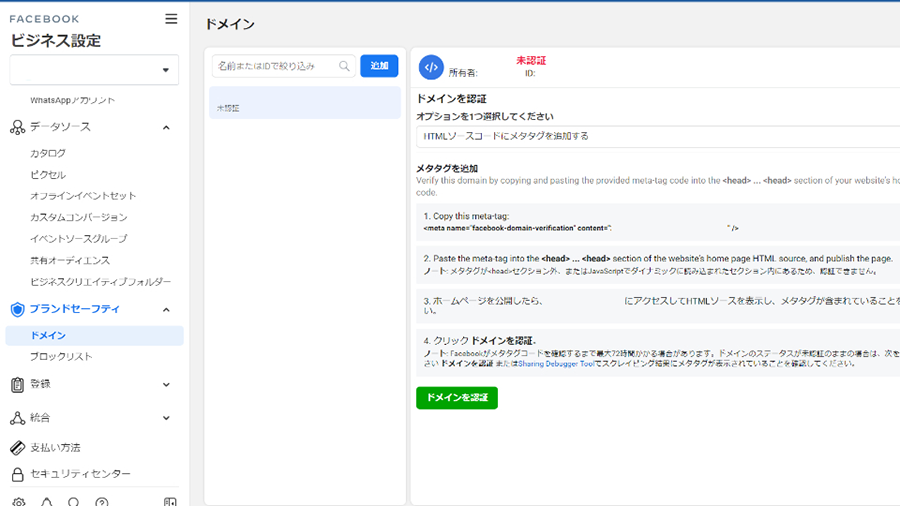Open notifications bell at sidebar bottom
The height and width of the screenshot is (506, 900).
tap(46, 502)
